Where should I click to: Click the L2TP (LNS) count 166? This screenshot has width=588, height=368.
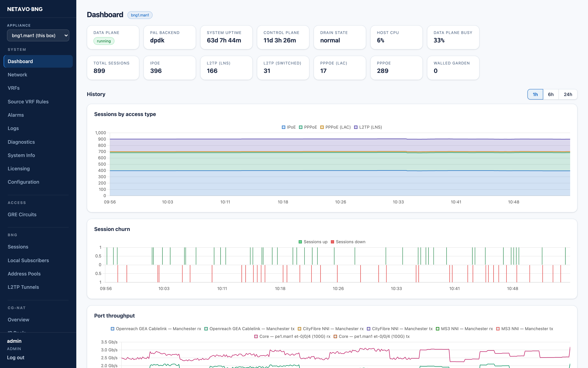212,71
